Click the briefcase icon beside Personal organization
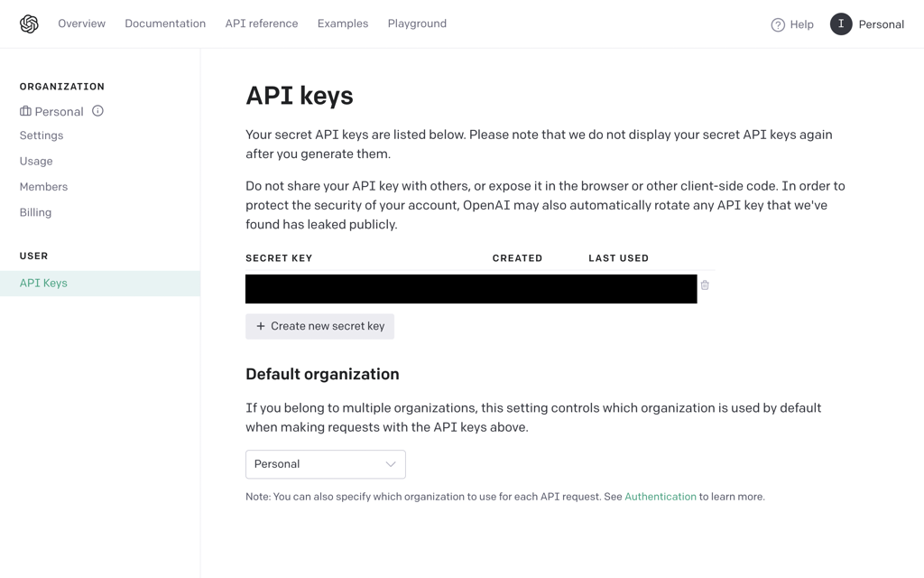Viewport: 924px width, 578px height. [25, 111]
